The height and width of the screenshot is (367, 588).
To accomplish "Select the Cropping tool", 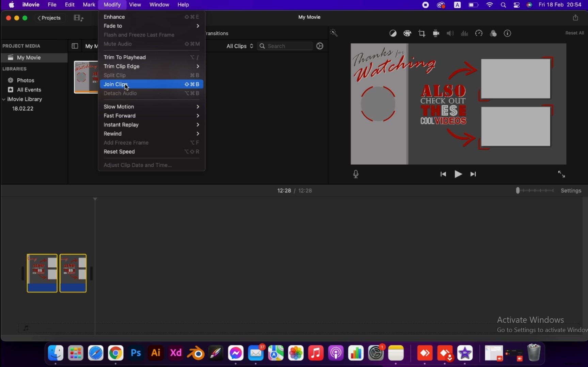I will [422, 33].
